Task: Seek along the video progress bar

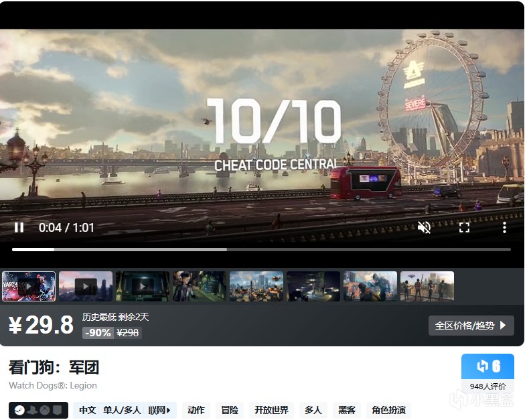Action: click(261, 249)
